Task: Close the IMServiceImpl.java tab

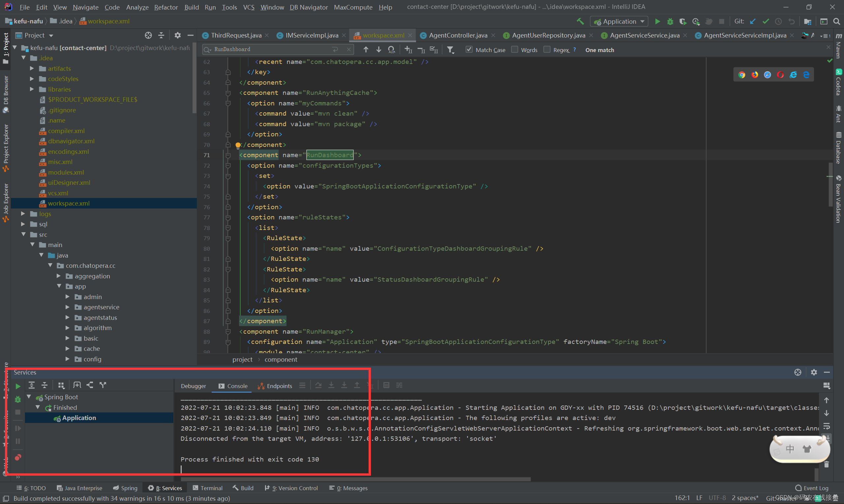Action: tap(344, 35)
